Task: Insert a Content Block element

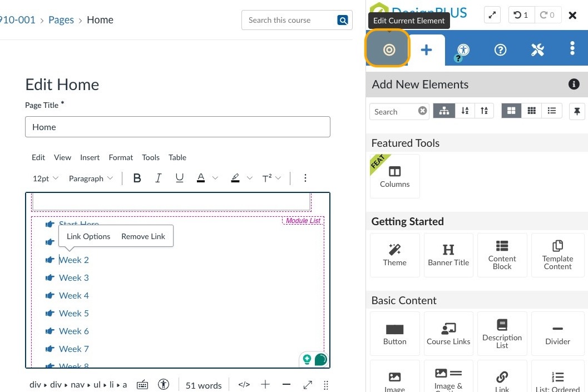Action: pyautogui.click(x=502, y=255)
